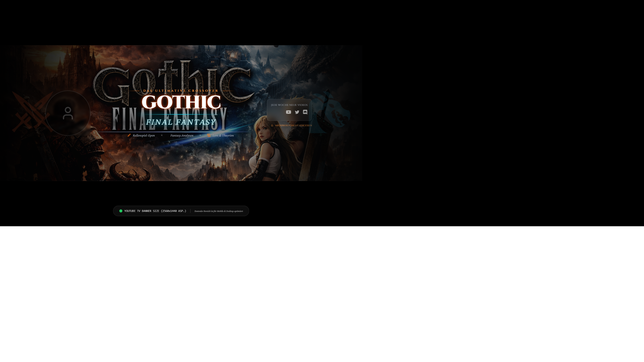Click the glowing white "GOTHIC" title
This screenshot has height=362, width=644.
[x=181, y=102]
